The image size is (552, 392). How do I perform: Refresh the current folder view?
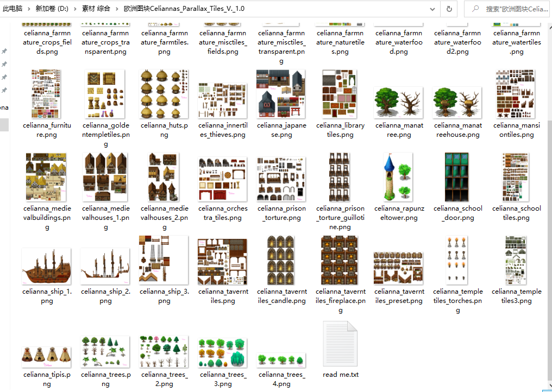[x=449, y=9]
